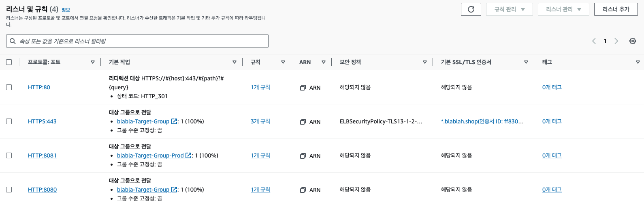Click the 리스너 추가 button
The image size is (644, 205).
(616, 9)
